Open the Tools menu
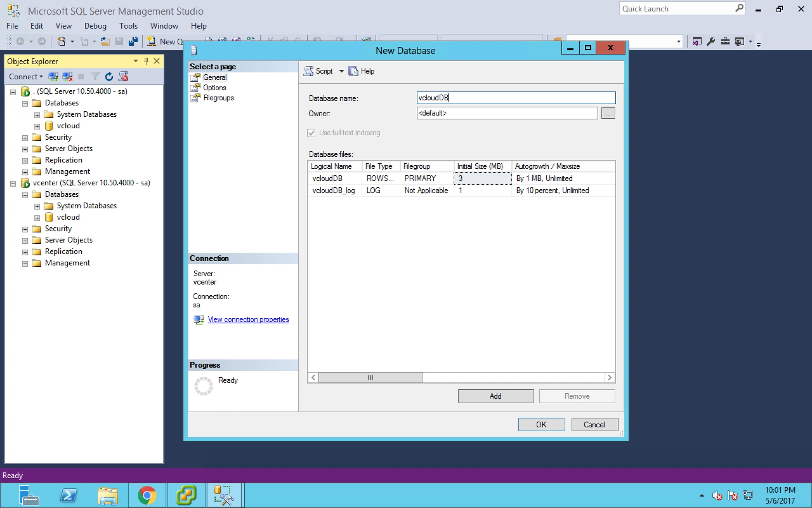The image size is (812, 508). (128, 26)
